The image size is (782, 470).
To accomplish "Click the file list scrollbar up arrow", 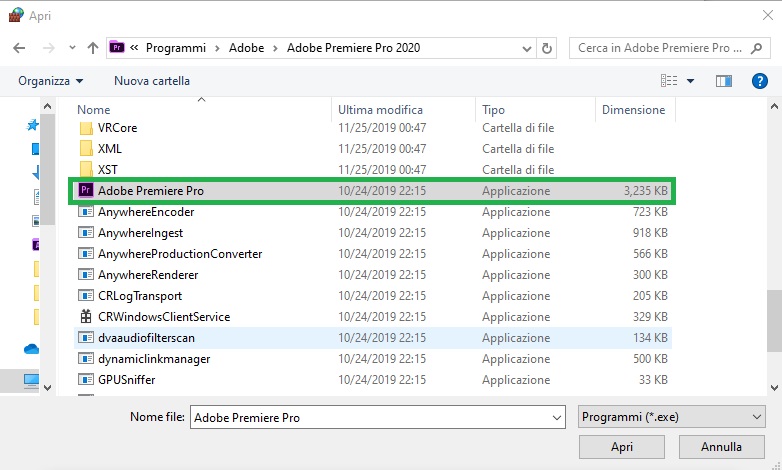I will click(x=774, y=106).
